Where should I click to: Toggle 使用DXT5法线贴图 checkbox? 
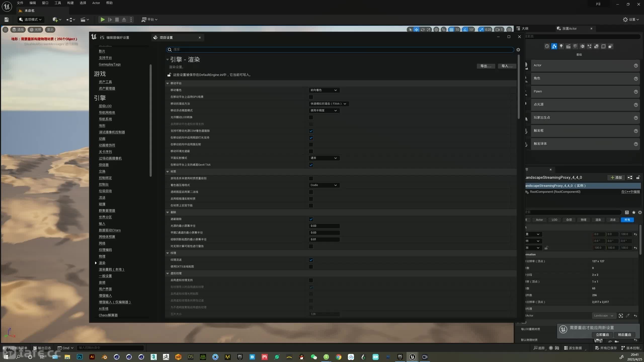[x=311, y=266]
